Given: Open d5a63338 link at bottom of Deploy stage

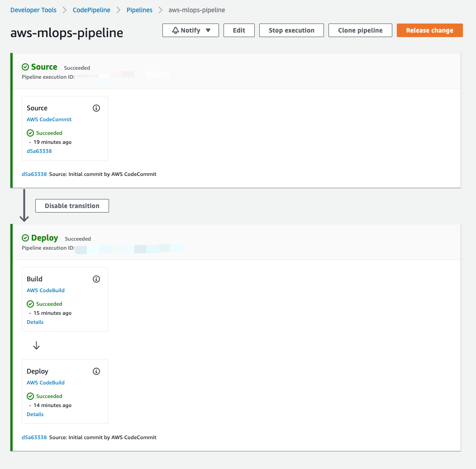Looking at the screenshot, I should pyautogui.click(x=34, y=437).
